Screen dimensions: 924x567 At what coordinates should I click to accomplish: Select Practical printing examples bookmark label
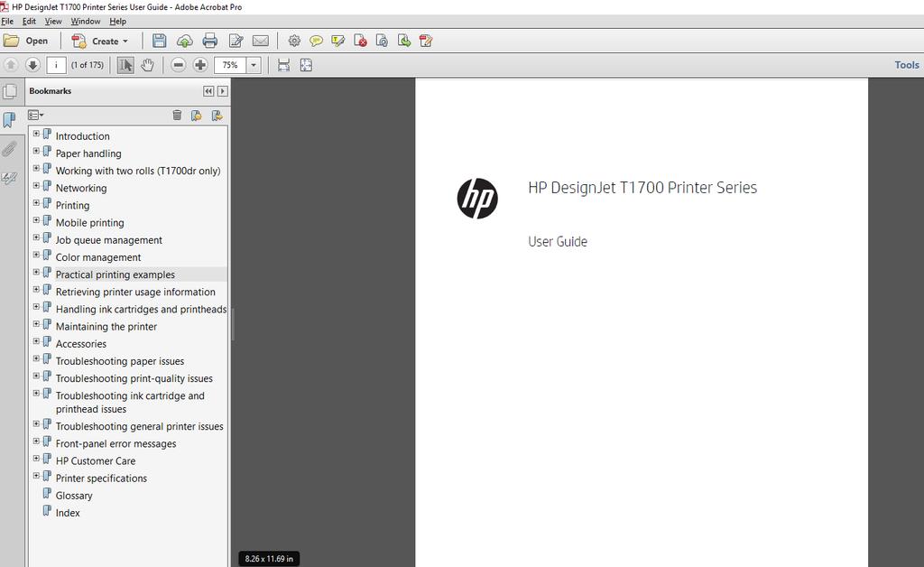point(115,274)
